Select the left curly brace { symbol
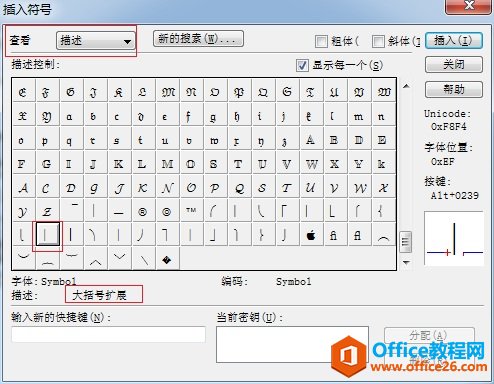 click(x=382, y=212)
